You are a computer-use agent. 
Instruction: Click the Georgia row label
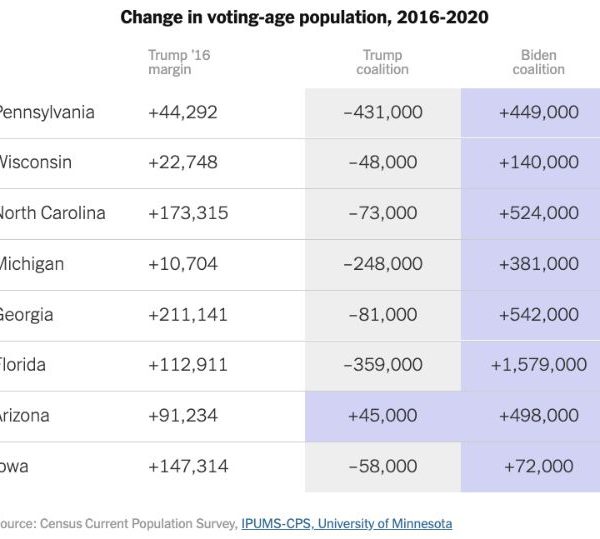point(27,314)
